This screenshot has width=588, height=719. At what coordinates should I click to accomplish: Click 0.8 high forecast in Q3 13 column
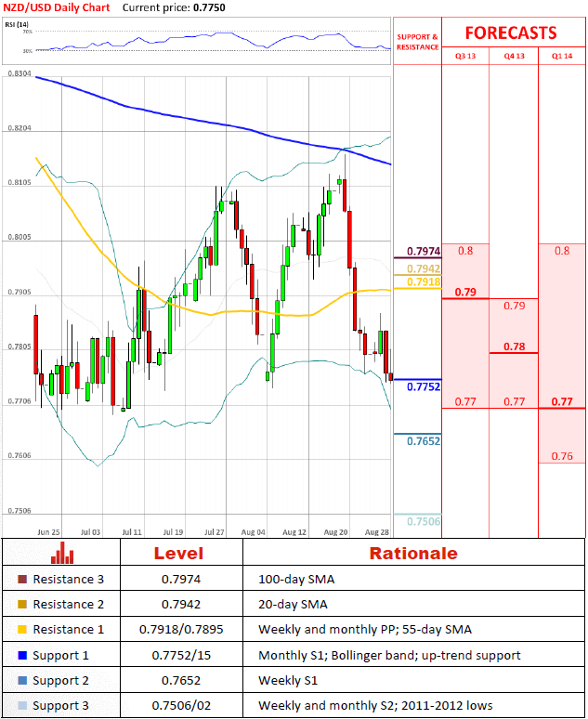point(465,251)
